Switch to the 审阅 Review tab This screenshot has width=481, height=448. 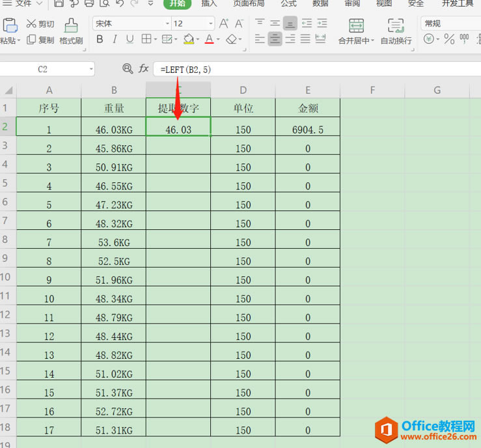(352, 3)
